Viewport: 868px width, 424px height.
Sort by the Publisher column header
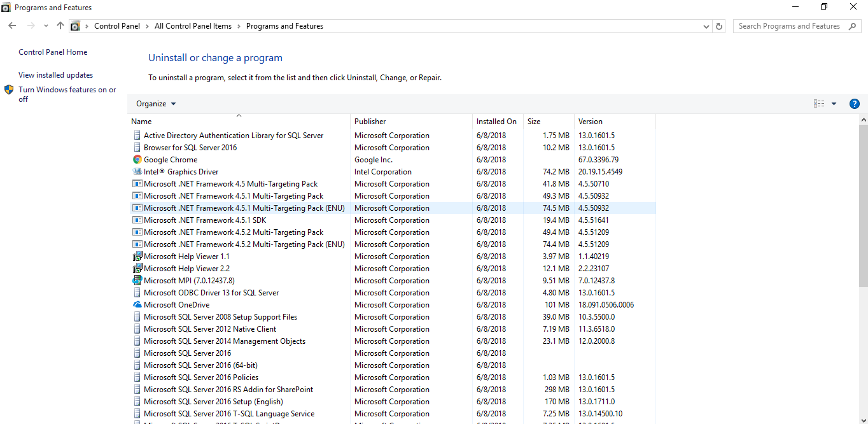[412, 122]
